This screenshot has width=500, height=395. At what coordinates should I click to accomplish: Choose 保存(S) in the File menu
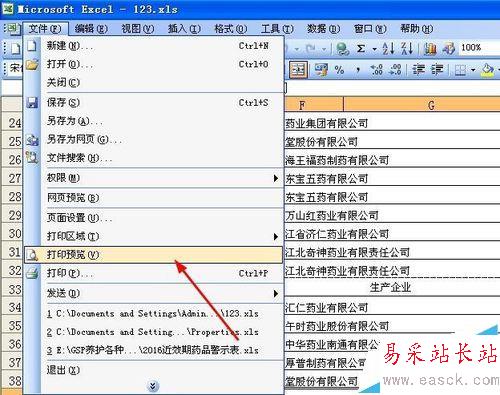pyautogui.click(x=153, y=103)
